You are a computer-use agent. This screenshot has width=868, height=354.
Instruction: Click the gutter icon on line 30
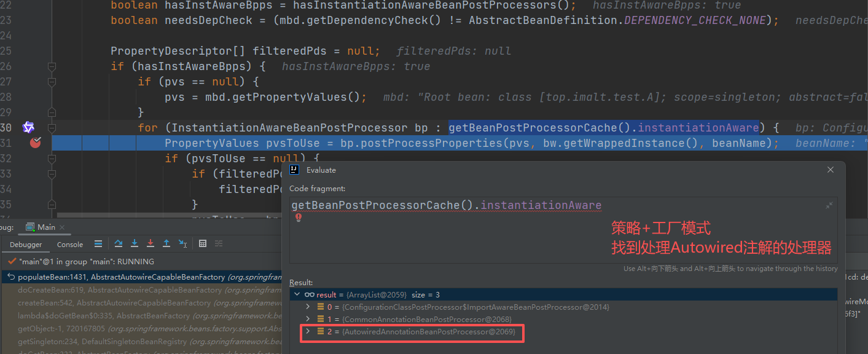click(x=28, y=127)
